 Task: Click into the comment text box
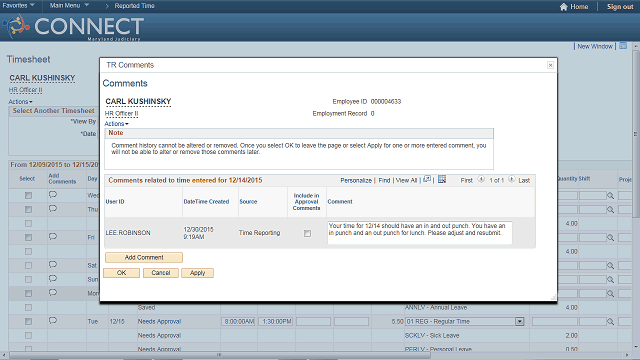[420, 233]
